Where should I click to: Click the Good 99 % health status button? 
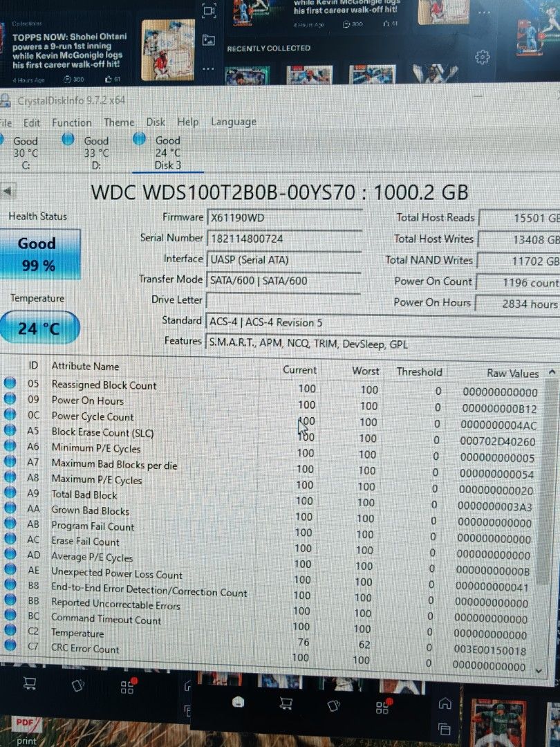39,255
